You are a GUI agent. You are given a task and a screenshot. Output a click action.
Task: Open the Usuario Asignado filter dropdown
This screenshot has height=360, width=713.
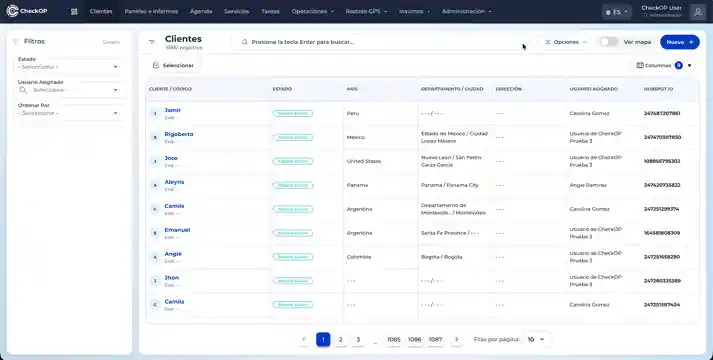(69, 90)
